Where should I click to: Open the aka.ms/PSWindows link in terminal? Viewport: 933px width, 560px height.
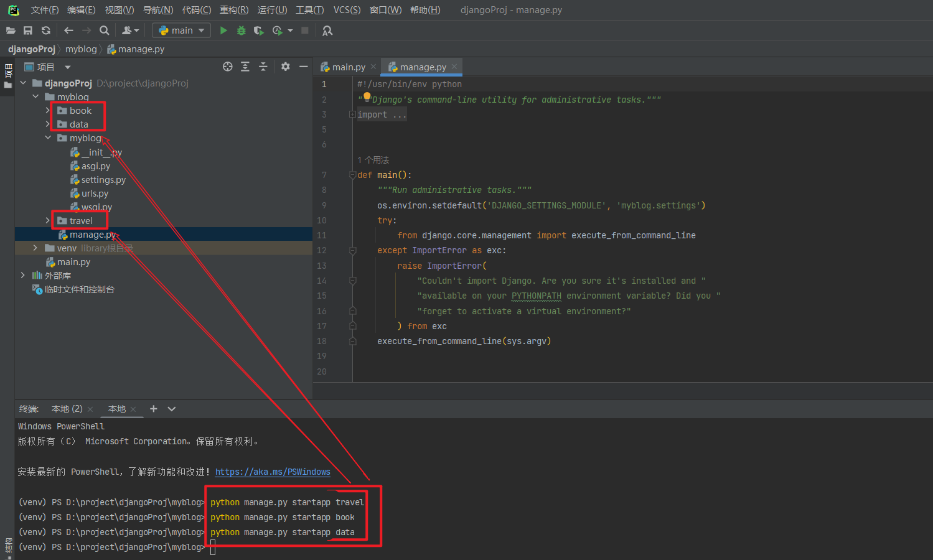point(273,472)
